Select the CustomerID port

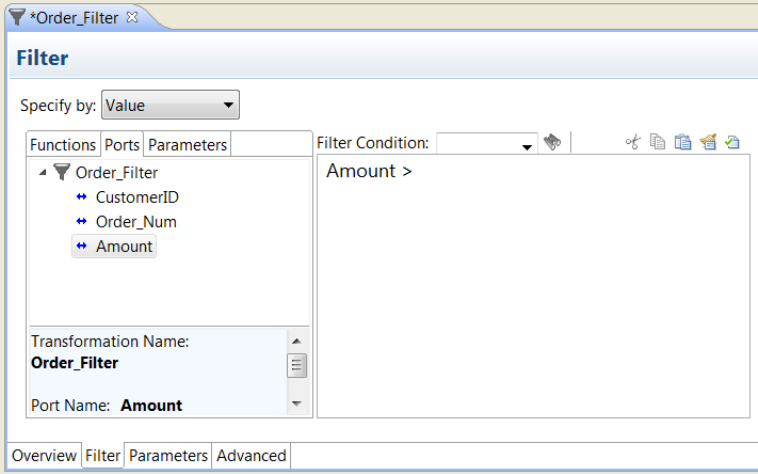pyautogui.click(x=137, y=197)
